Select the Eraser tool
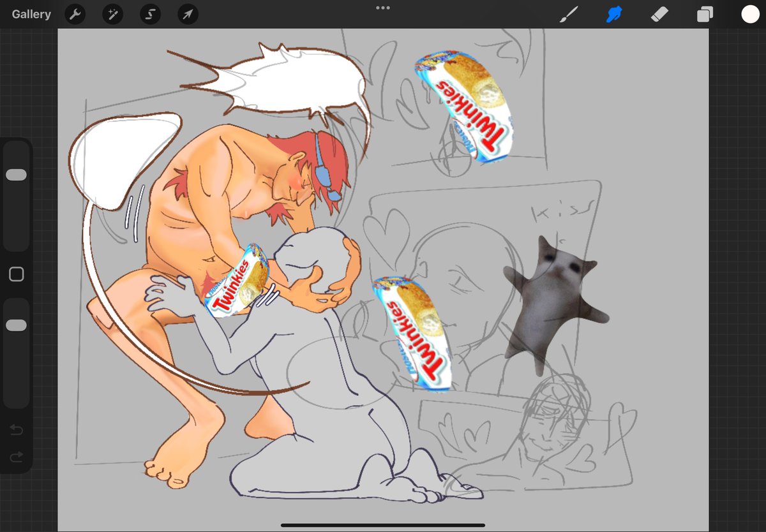Viewport: 766px width, 532px height. [x=659, y=14]
